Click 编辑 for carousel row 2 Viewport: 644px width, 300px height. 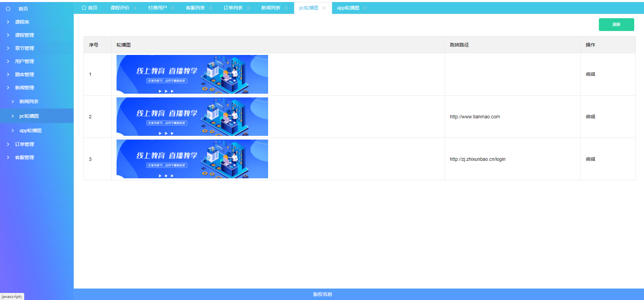pyautogui.click(x=590, y=117)
